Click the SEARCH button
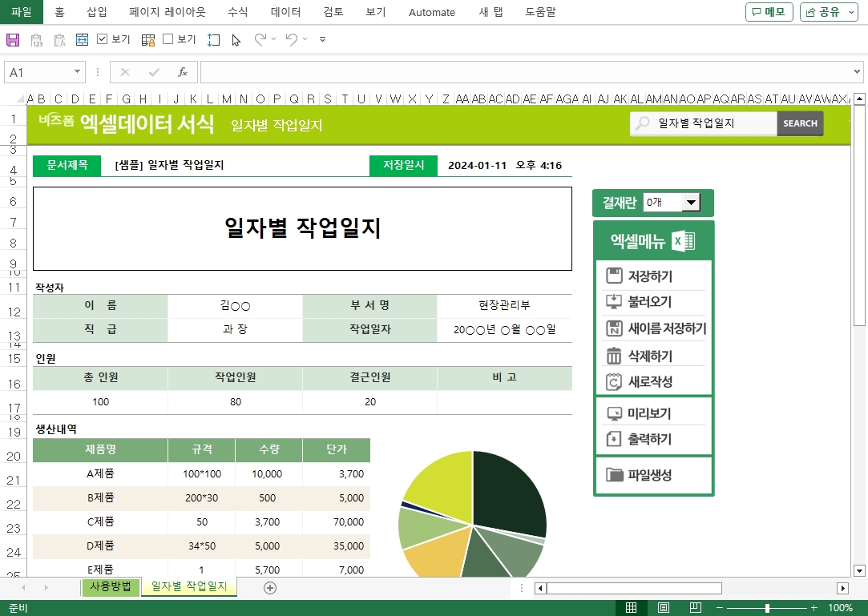This screenshot has width=868, height=616. click(x=800, y=123)
